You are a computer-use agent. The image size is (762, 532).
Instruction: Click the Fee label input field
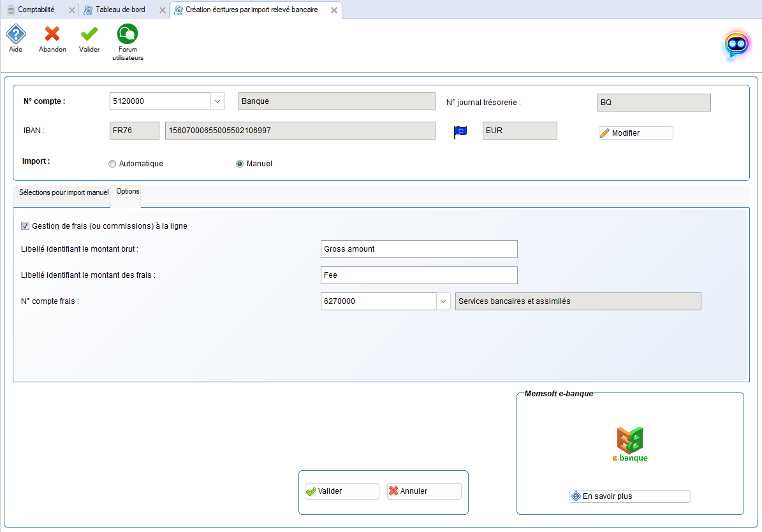click(x=419, y=275)
